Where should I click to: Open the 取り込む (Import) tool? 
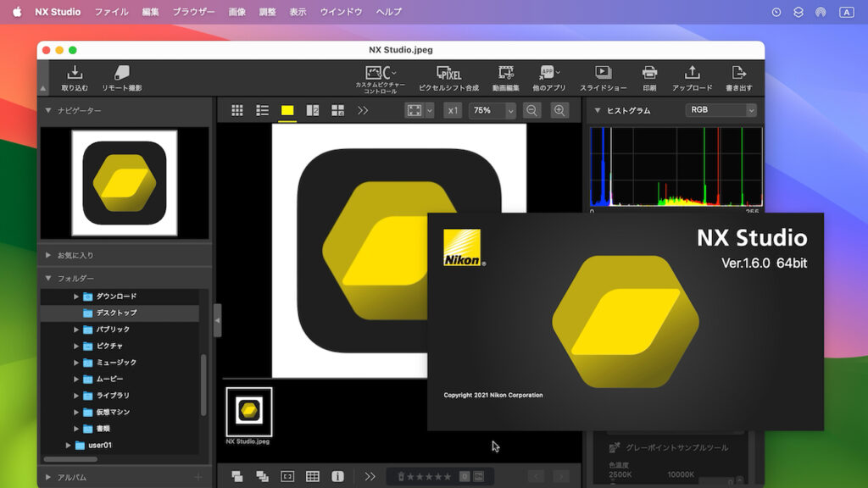(x=74, y=75)
